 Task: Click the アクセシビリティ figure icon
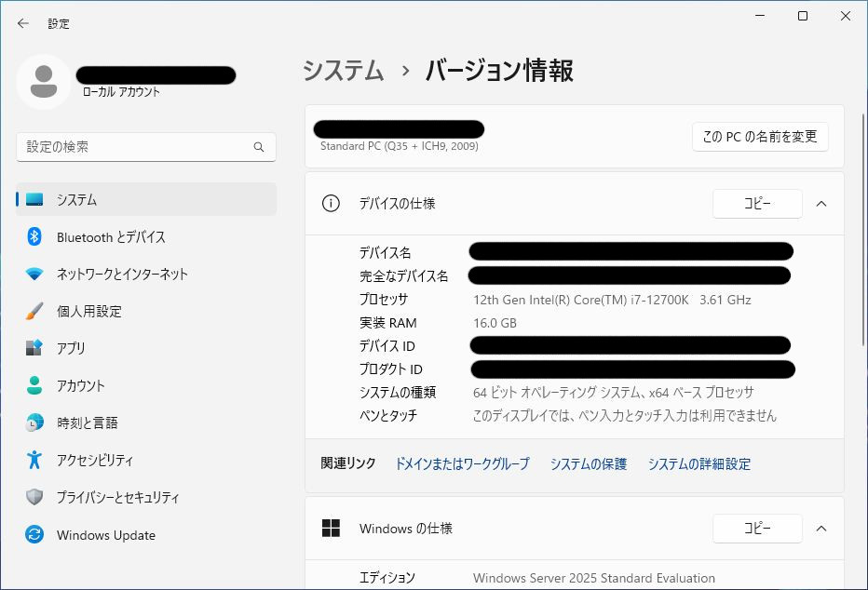coord(34,460)
